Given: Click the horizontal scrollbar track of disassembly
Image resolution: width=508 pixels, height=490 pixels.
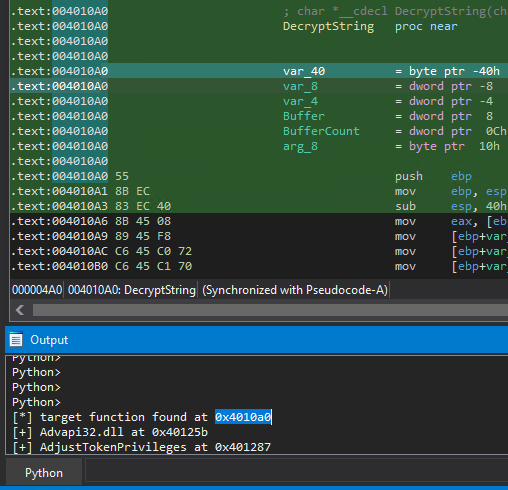Looking at the screenshot, I should pyautogui.click(x=270, y=310).
